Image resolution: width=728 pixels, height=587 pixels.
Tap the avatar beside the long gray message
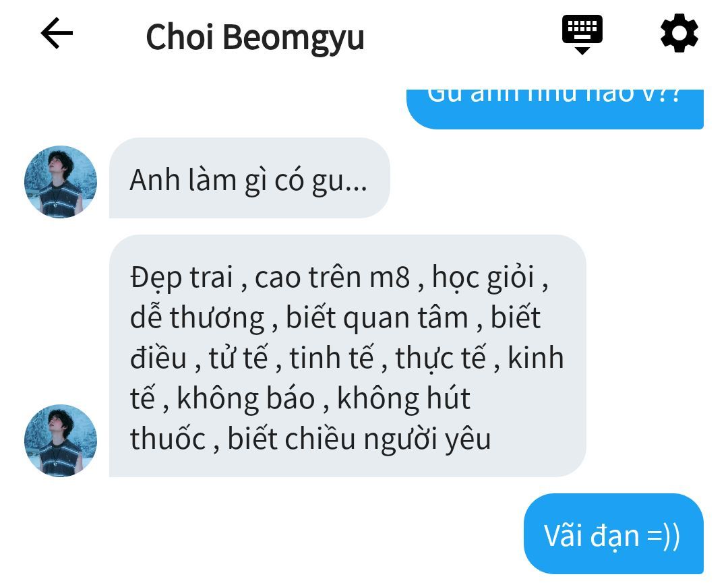click(61, 440)
